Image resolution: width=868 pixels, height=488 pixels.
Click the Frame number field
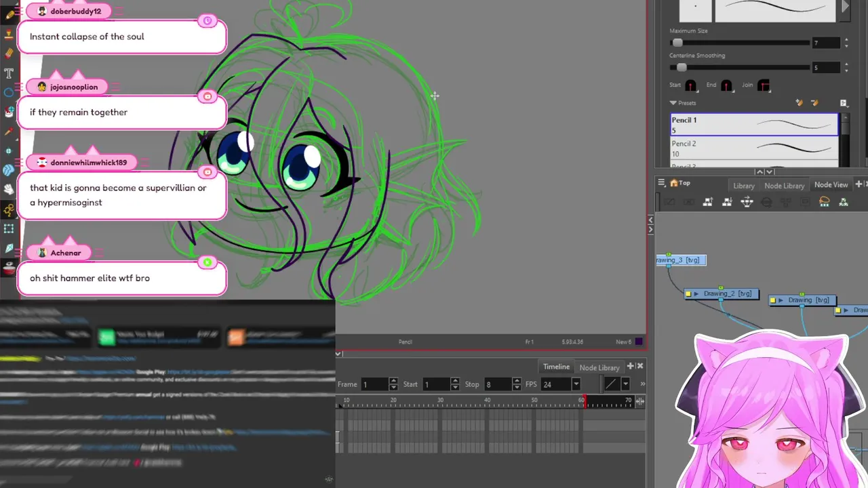click(x=374, y=384)
